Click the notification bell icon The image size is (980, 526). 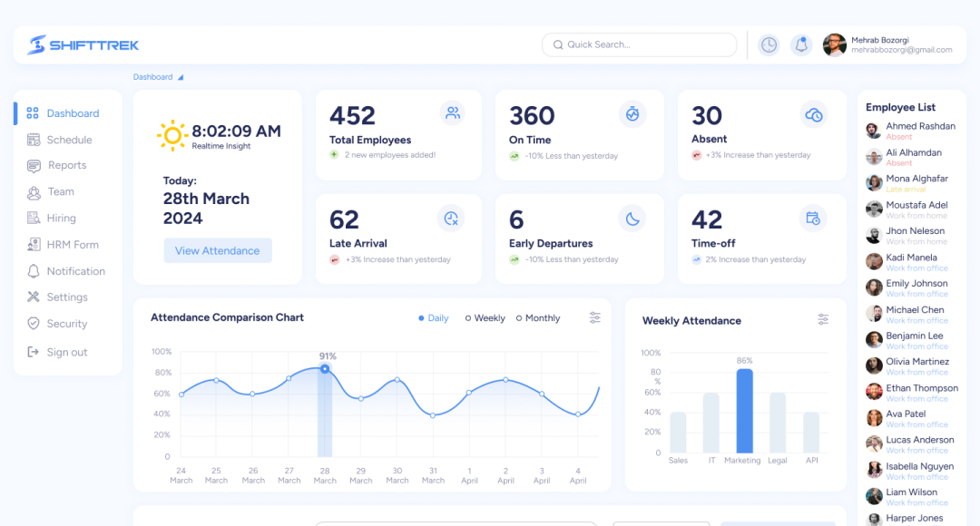click(801, 44)
